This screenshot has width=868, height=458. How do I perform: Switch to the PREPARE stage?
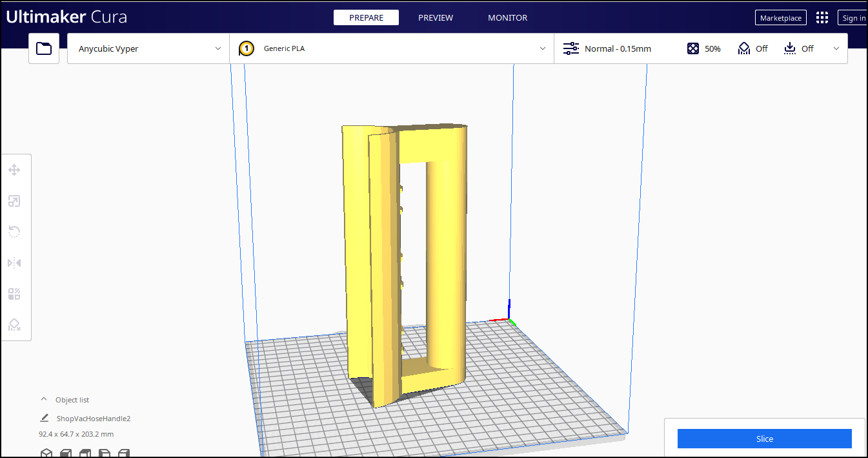click(x=366, y=17)
